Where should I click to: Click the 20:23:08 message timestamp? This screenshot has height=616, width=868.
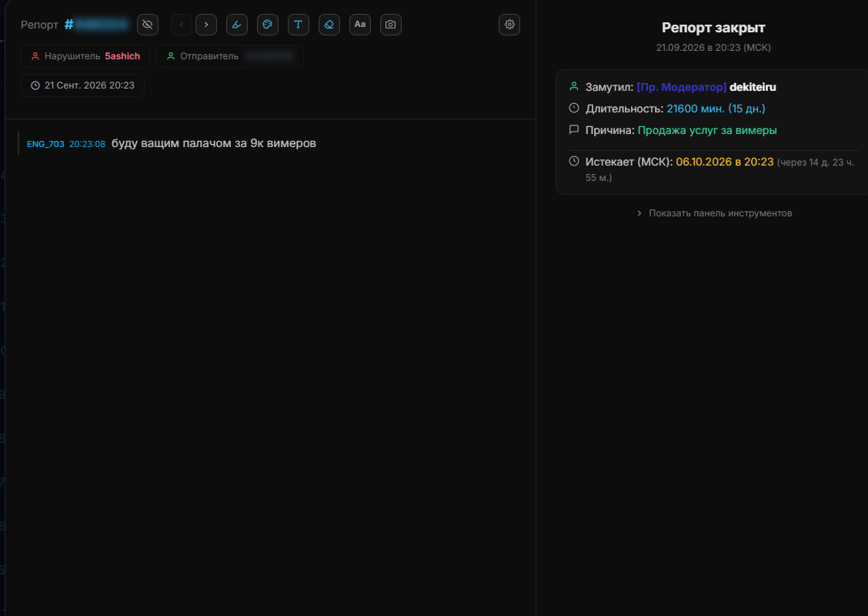point(87,144)
